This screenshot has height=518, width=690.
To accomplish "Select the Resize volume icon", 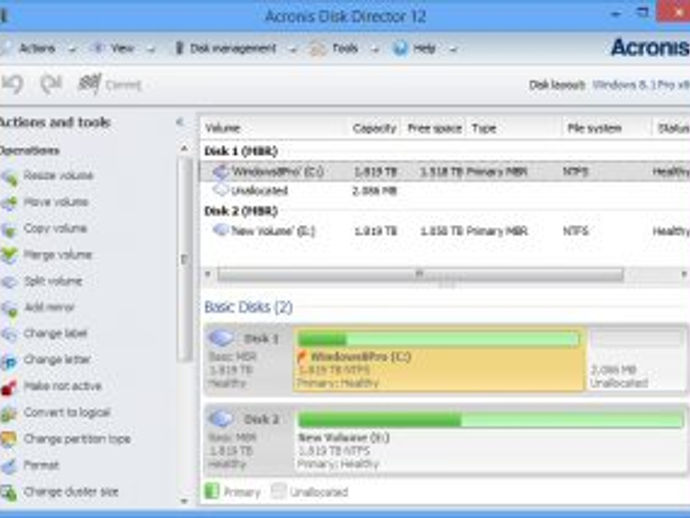I will point(9,177).
